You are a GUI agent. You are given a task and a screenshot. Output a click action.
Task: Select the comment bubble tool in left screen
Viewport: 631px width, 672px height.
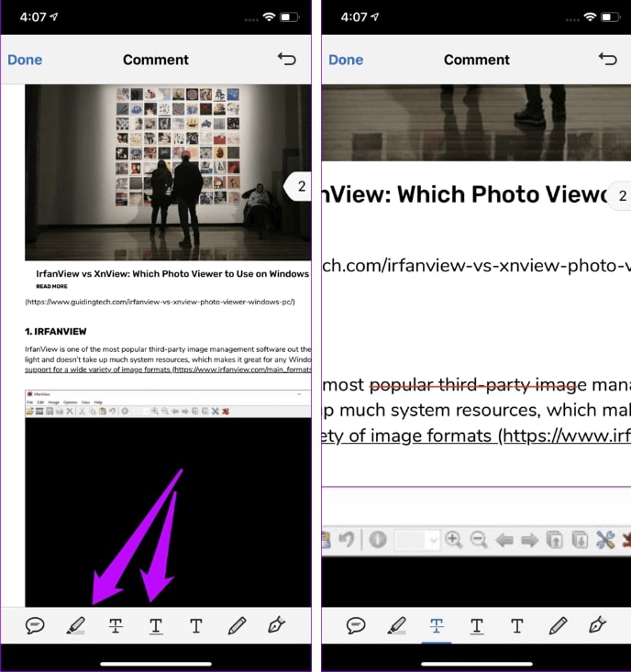(36, 626)
